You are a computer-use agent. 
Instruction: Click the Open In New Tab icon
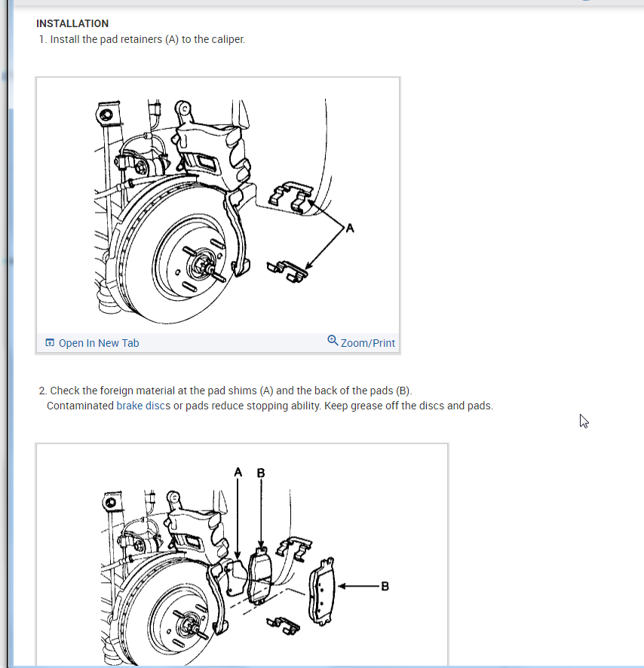50,342
